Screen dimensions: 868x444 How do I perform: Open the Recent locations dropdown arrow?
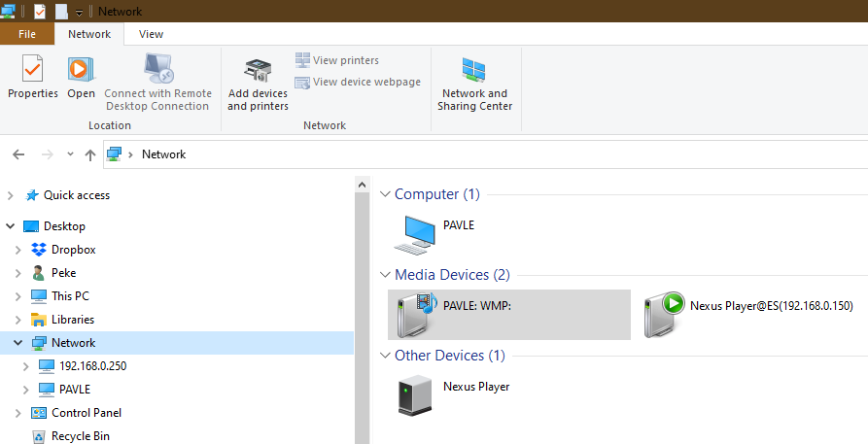pos(70,154)
